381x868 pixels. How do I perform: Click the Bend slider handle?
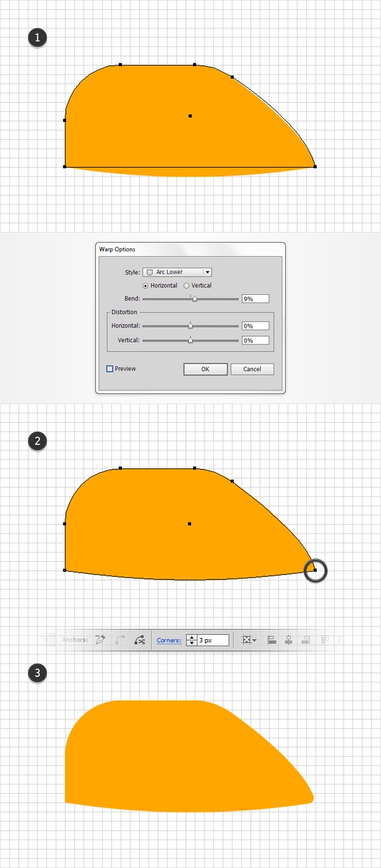pyautogui.click(x=195, y=299)
